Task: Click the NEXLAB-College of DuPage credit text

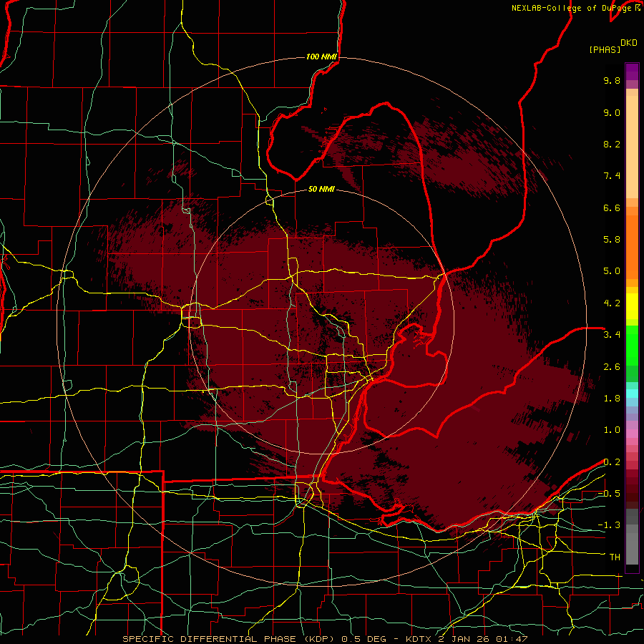Action: 572,8
